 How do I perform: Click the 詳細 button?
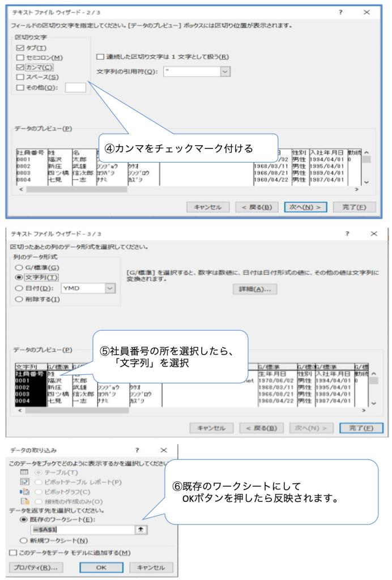coord(254,289)
